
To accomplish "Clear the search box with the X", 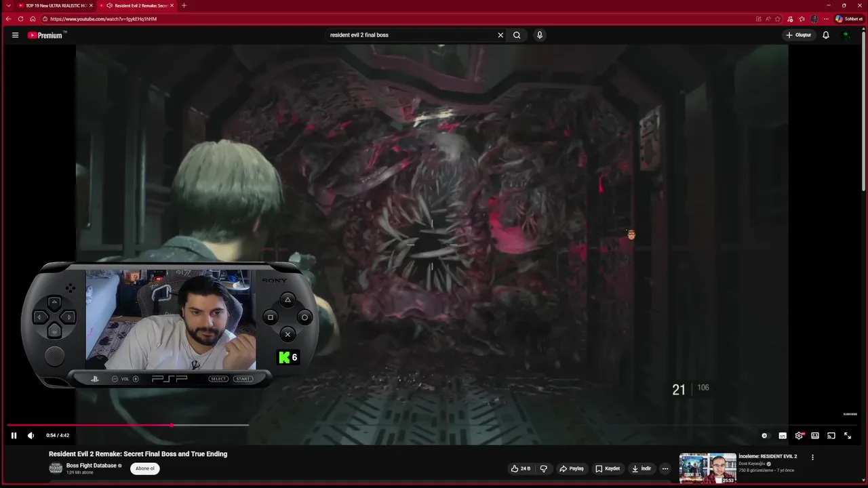I will [500, 35].
